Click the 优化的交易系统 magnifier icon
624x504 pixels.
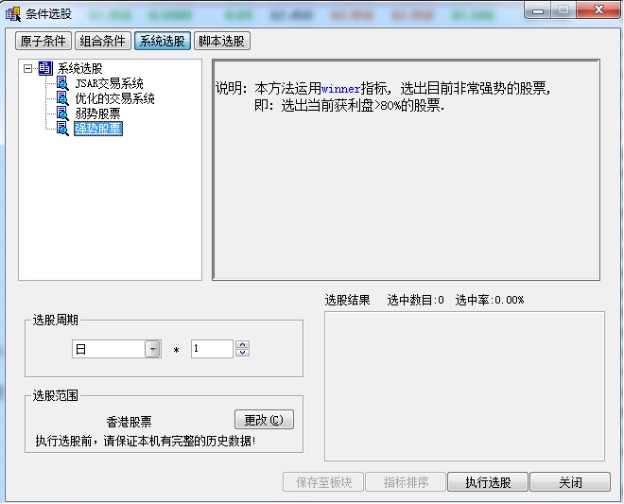(63, 99)
